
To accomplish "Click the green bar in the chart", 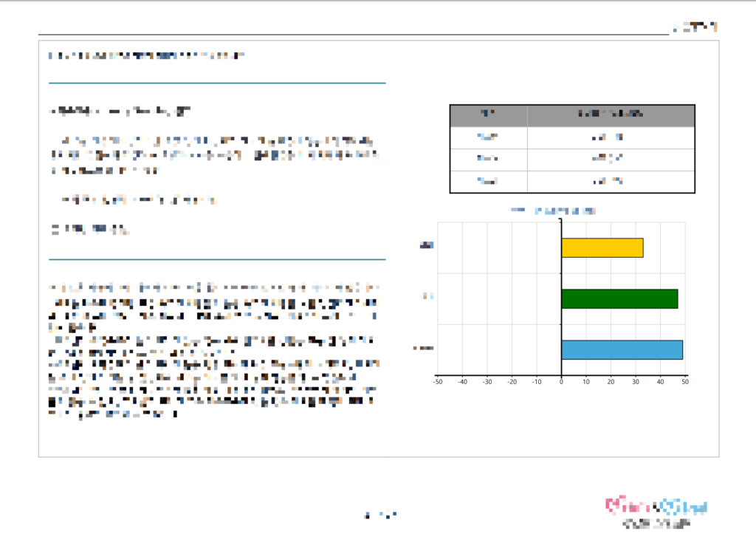I will click(619, 298).
